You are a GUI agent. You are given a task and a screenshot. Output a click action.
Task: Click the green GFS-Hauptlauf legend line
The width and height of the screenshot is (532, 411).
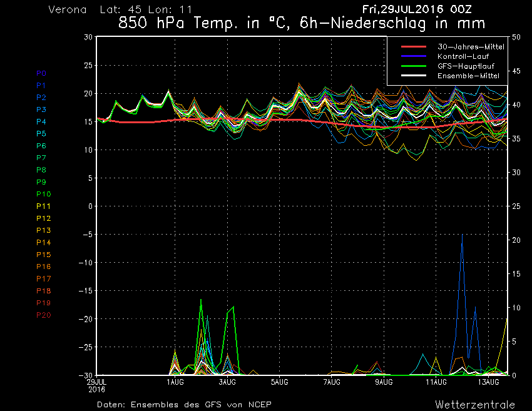[x=414, y=66]
